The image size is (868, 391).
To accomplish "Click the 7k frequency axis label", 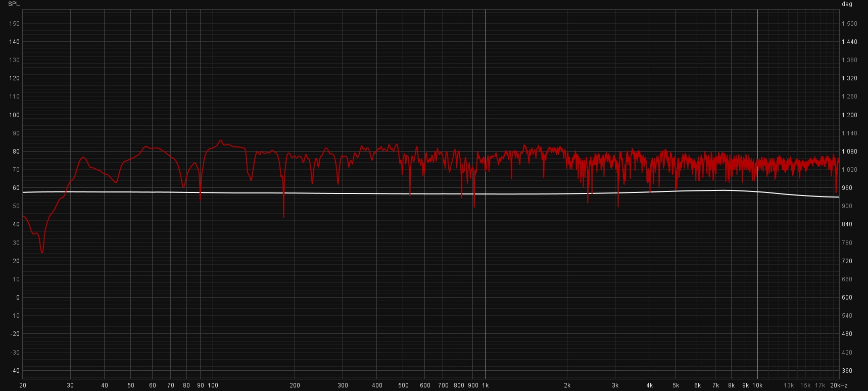I will coord(715,385).
